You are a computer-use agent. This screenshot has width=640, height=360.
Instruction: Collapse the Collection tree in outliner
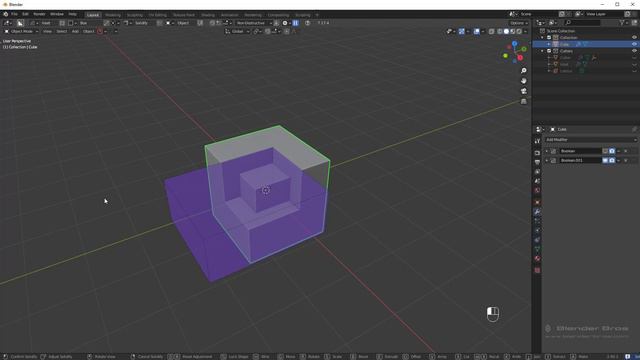[542, 38]
